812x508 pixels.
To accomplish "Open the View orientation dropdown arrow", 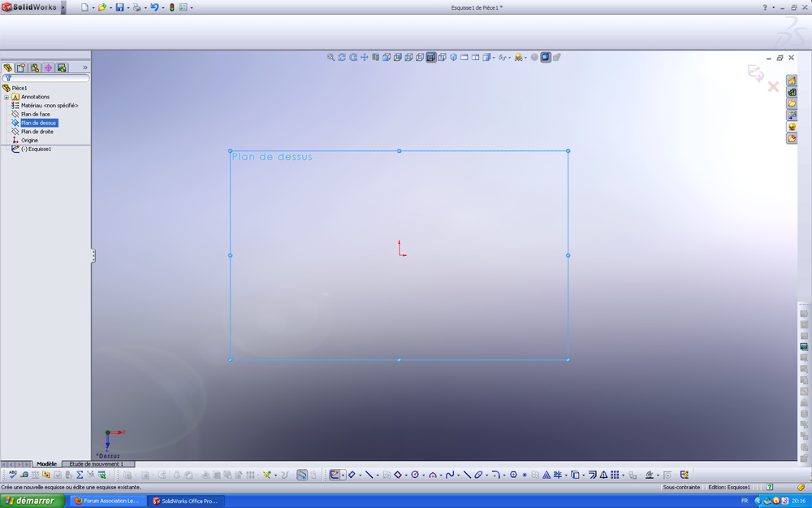I will click(x=494, y=58).
